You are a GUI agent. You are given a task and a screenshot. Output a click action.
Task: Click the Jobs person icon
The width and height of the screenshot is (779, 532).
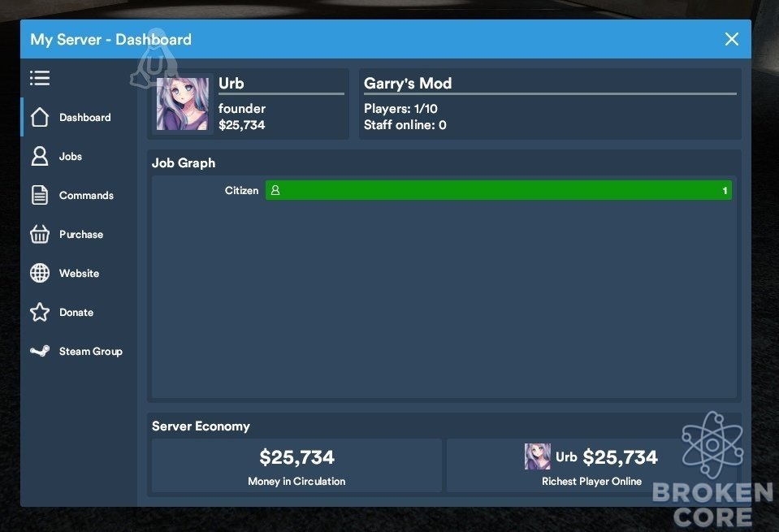[40, 156]
